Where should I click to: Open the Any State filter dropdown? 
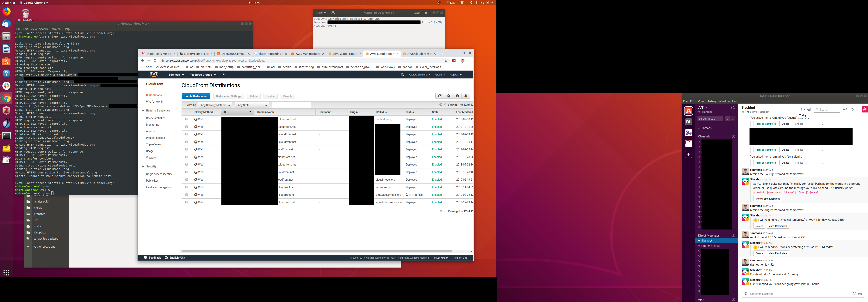tap(252, 105)
